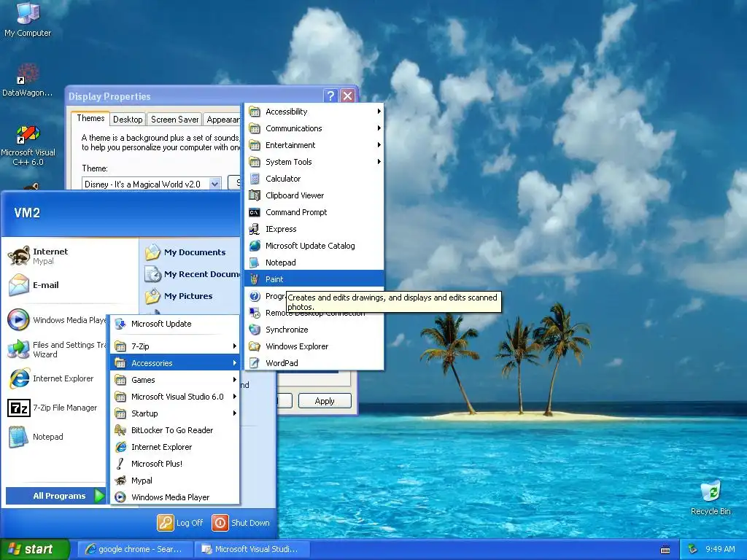747x560 pixels.
Task: Open Windows Media Player in Start left pane
Action: point(56,320)
